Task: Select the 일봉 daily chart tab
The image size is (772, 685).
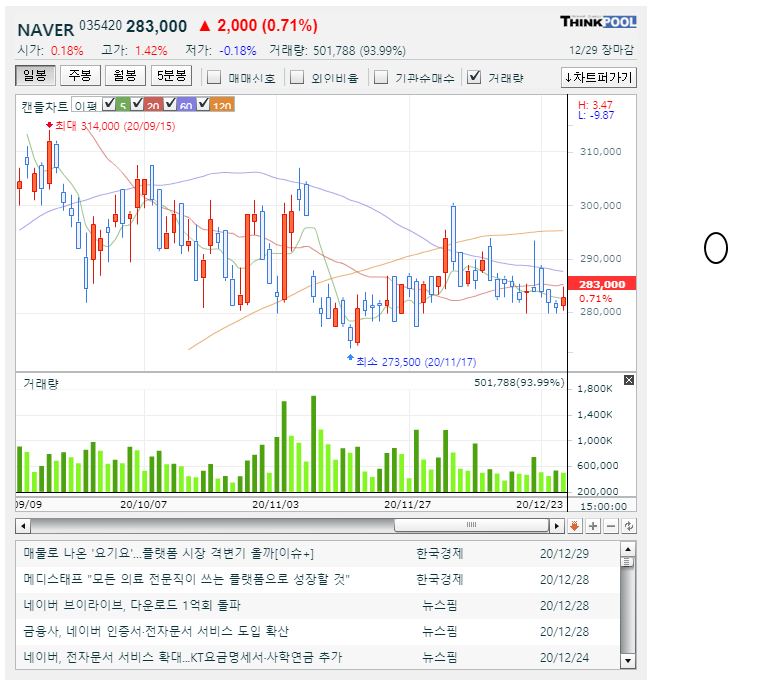Action: coord(35,75)
